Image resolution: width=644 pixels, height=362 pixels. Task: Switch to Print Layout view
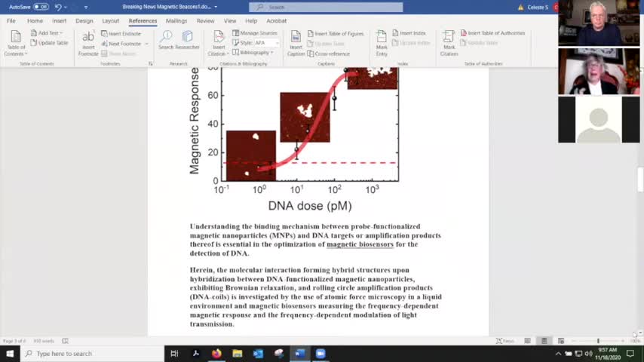click(x=544, y=341)
